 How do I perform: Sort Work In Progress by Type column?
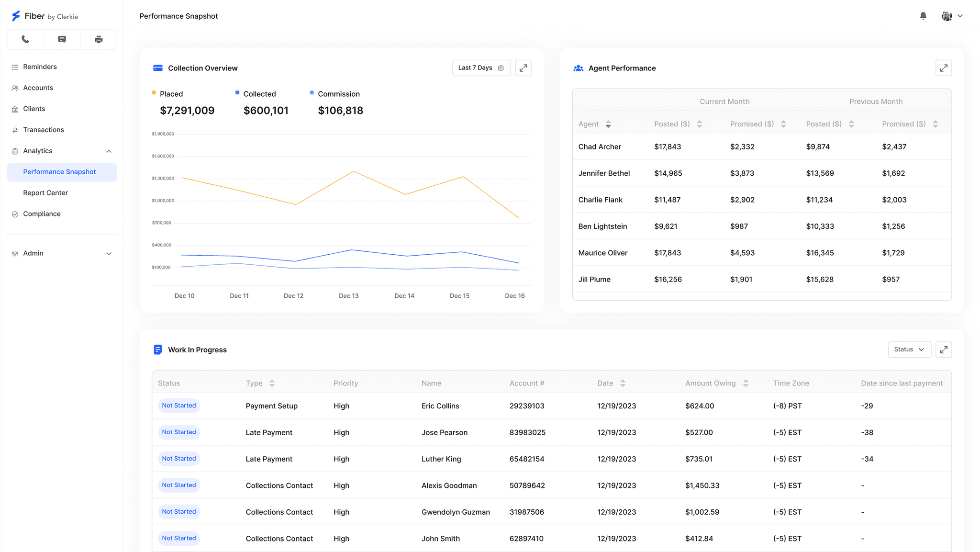pos(272,383)
